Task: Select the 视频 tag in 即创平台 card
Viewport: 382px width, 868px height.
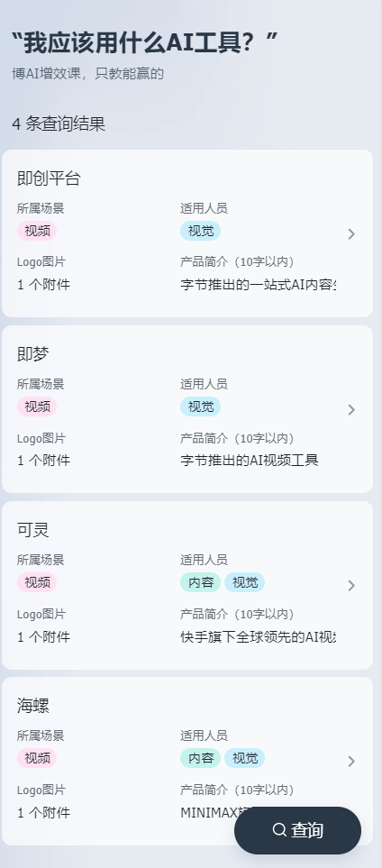Action: (37, 231)
